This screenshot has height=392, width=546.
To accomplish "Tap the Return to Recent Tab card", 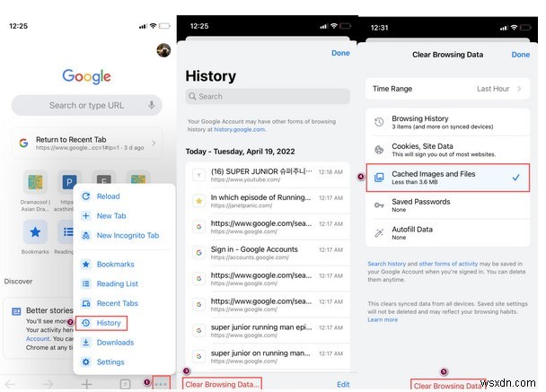I will point(86,143).
